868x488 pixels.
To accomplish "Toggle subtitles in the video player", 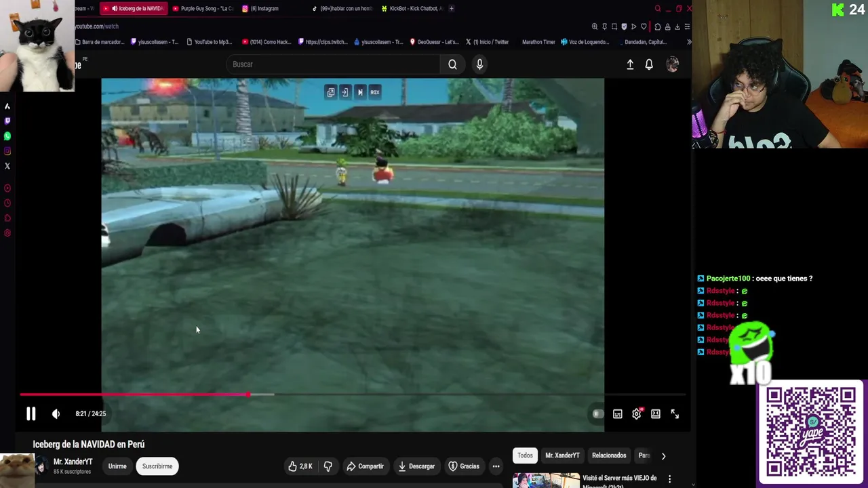I will [x=617, y=413].
